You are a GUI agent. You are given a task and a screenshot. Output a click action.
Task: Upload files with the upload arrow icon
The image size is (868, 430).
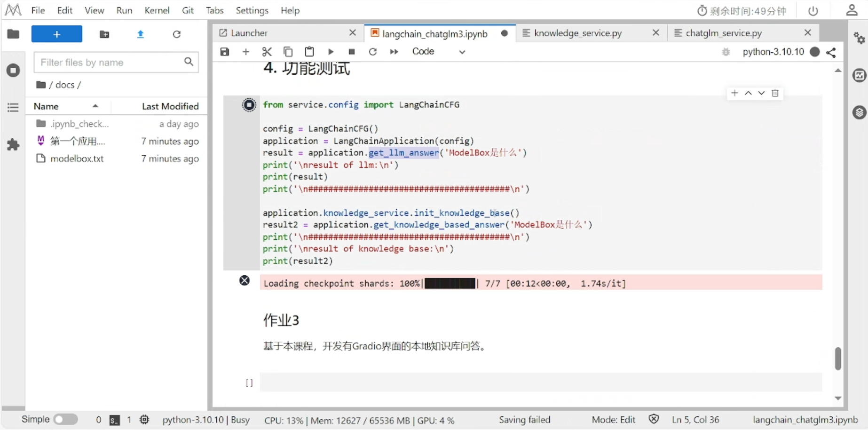click(140, 34)
